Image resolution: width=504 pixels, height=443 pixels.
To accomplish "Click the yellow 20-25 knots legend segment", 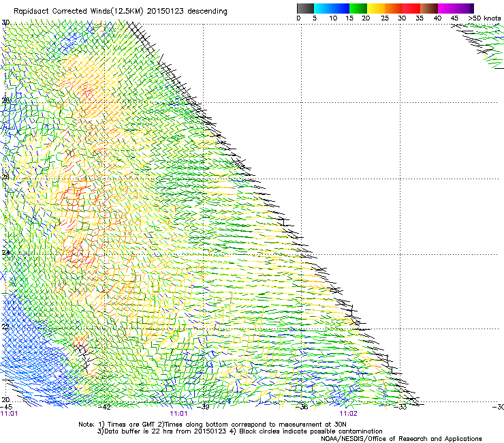I will pyautogui.click(x=376, y=8).
